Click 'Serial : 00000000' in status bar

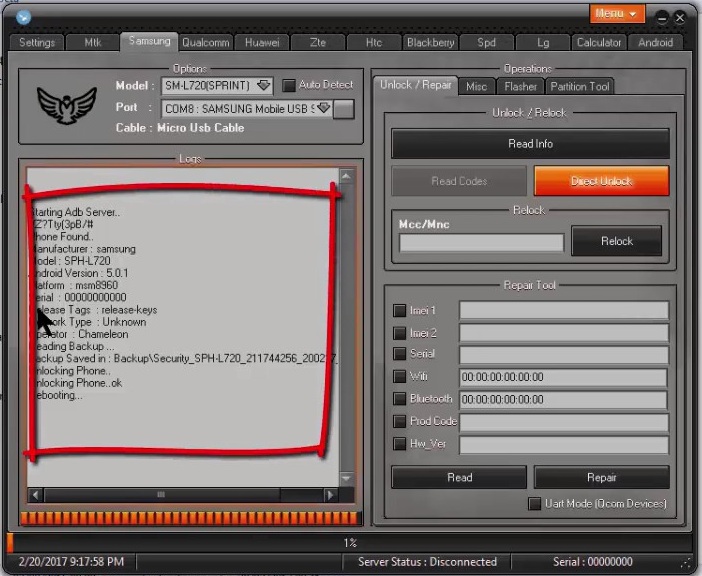pos(592,562)
